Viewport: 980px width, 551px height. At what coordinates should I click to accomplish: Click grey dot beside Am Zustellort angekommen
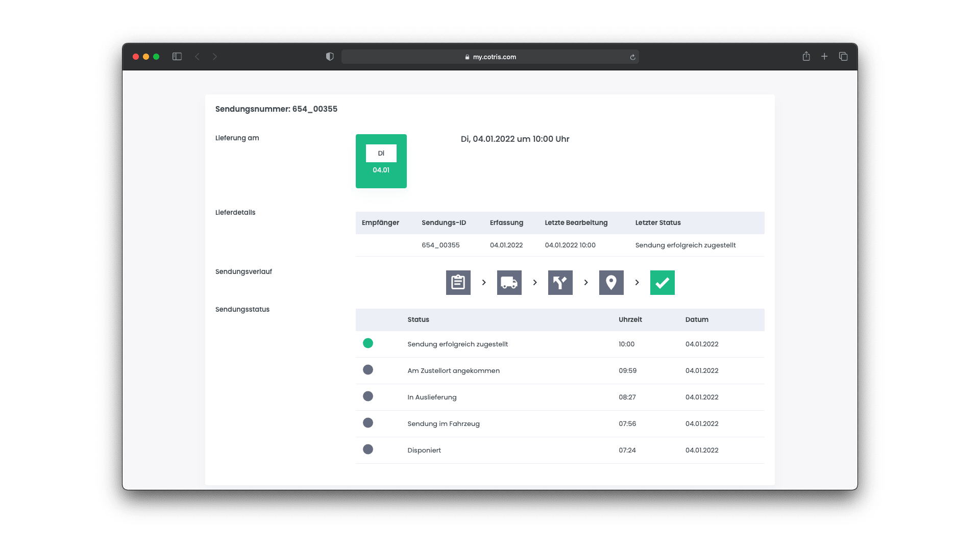368,370
